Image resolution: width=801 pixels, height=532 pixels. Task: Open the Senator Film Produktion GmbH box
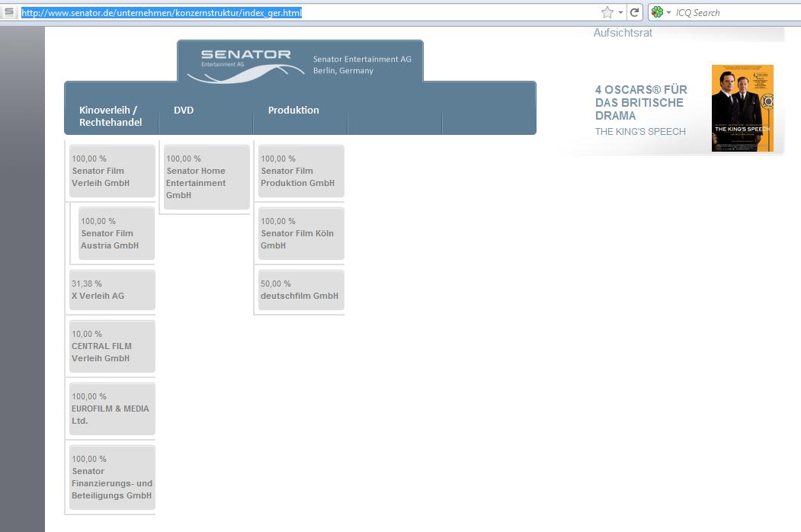tap(301, 171)
